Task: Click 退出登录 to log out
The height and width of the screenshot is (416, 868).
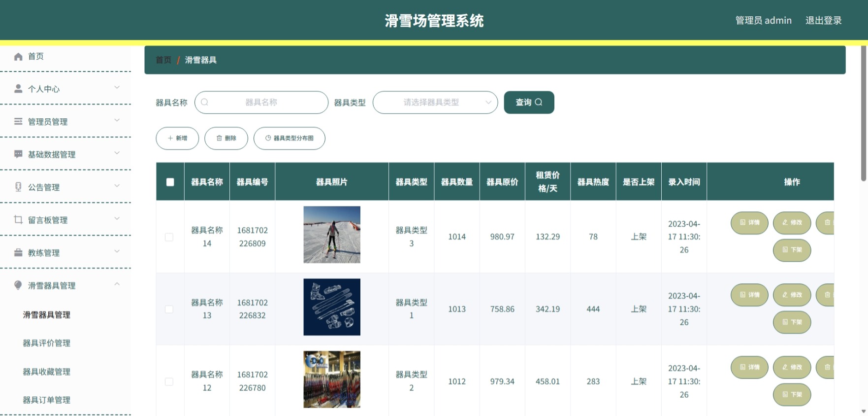Action: point(823,21)
